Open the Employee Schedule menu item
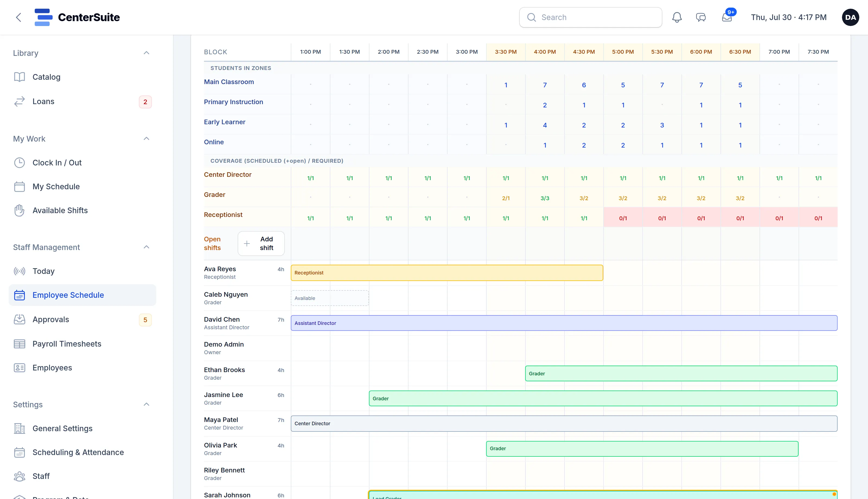 click(x=82, y=295)
